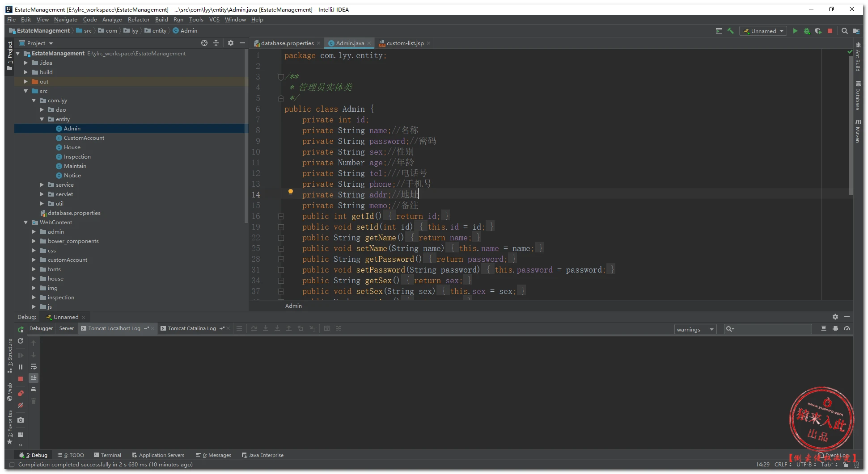Open the Refactor menu
The image size is (868, 474).
click(x=139, y=20)
